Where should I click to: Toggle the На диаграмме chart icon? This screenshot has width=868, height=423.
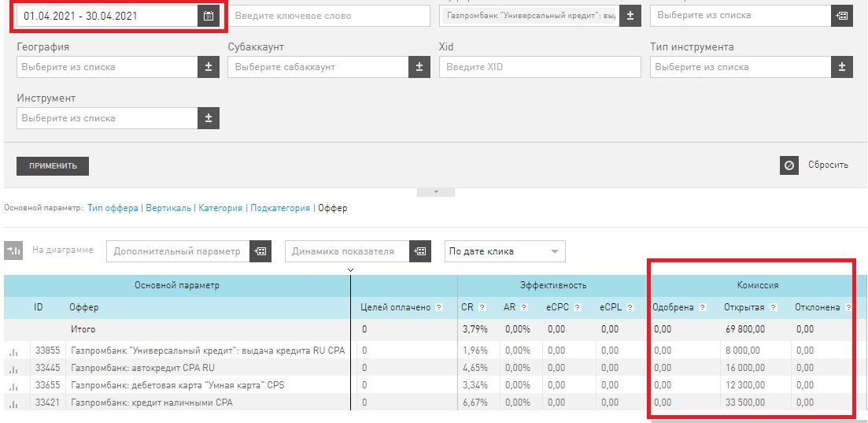pos(13,250)
